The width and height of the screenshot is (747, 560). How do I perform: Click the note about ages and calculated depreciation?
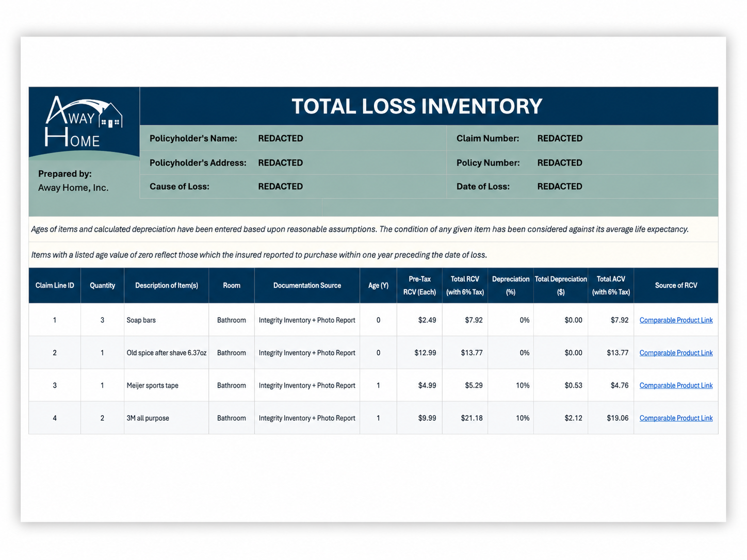pyautogui.click(x=360, y=229)
